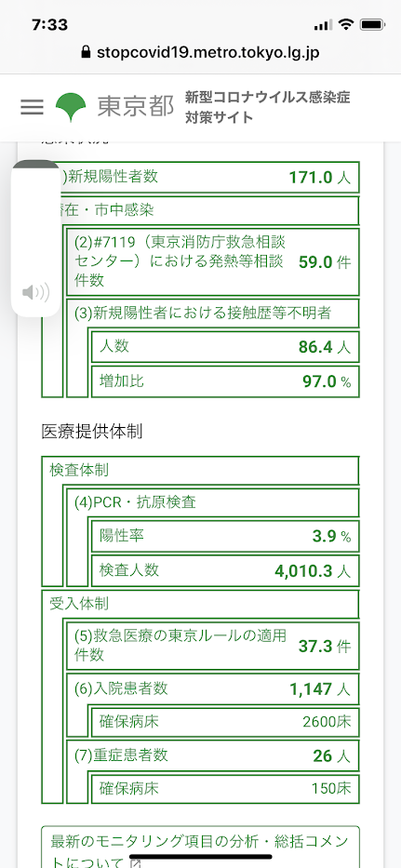The image size is (401, 868).
Task: Open the hamburger navigation menu
Action: click(33, 106)
